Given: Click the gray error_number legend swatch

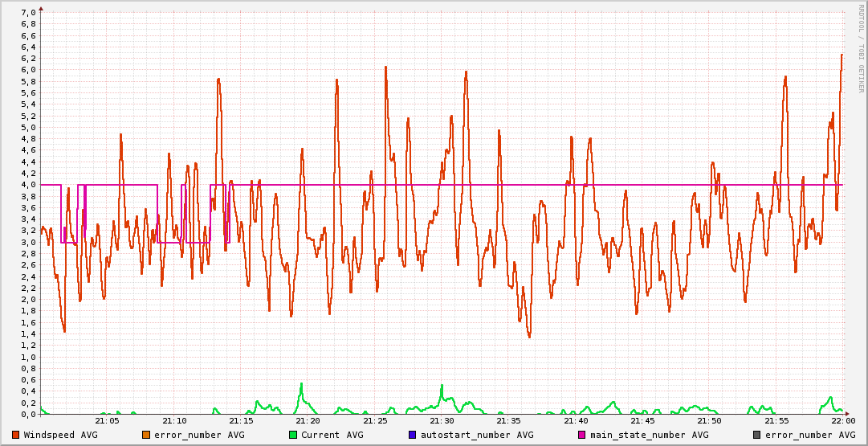Looking at the screenshot, I should [756, 435].
